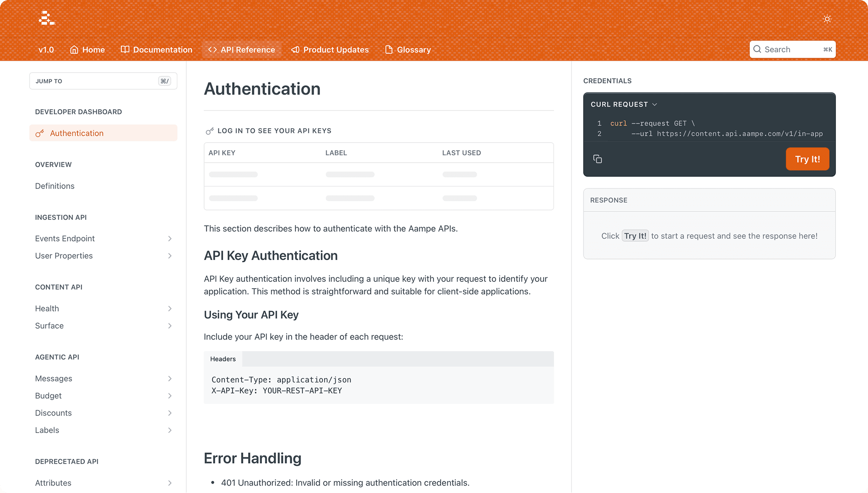Click the Search field

pyautogui.click(x=792, y=49)
